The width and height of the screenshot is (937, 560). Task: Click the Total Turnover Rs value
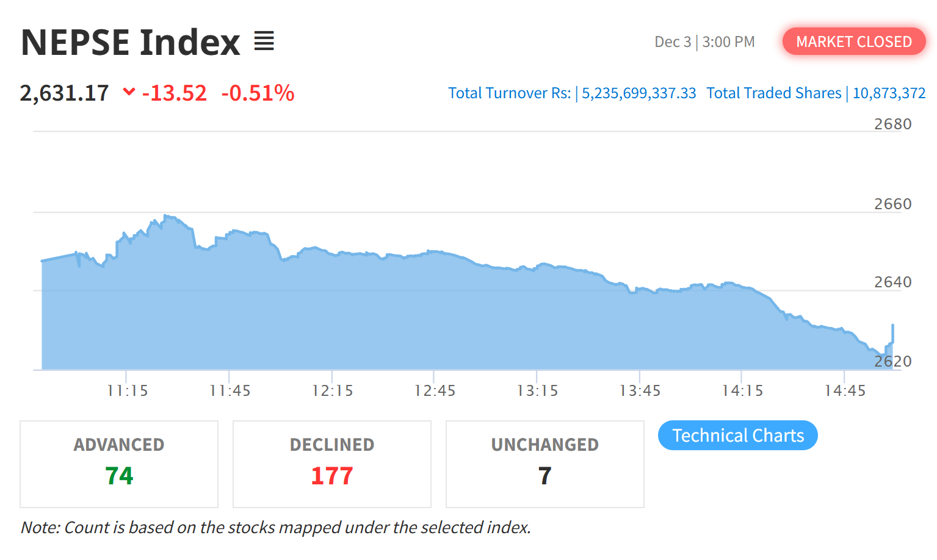[x=639, y=93]
